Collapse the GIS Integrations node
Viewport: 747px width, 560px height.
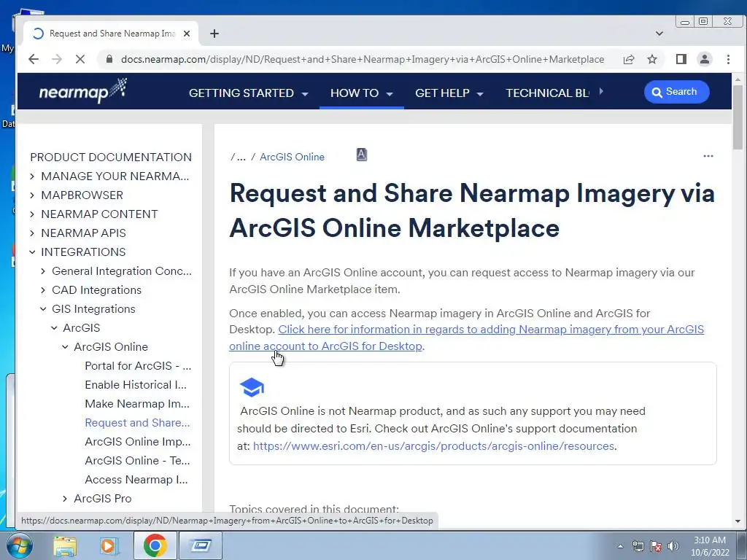coord(43,309)
